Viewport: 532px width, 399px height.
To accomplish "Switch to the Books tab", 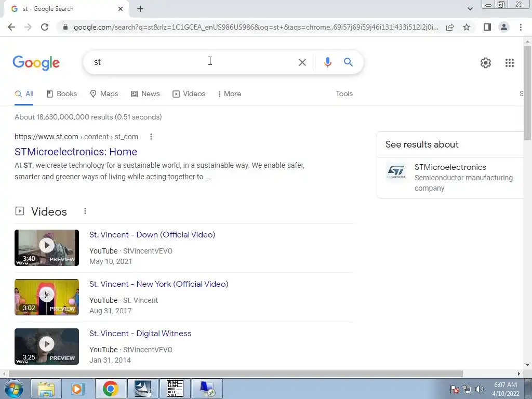I will tap(62, 94).
